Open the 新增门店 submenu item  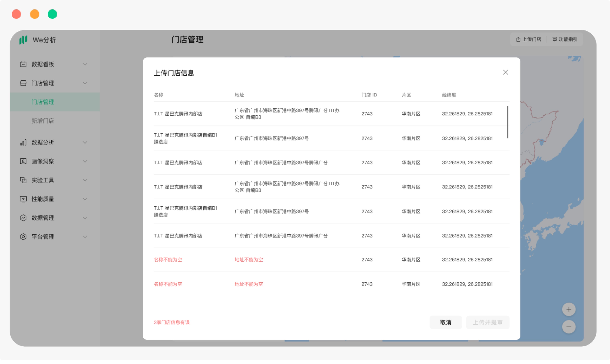pyautogui.click(x=43, y=121)
